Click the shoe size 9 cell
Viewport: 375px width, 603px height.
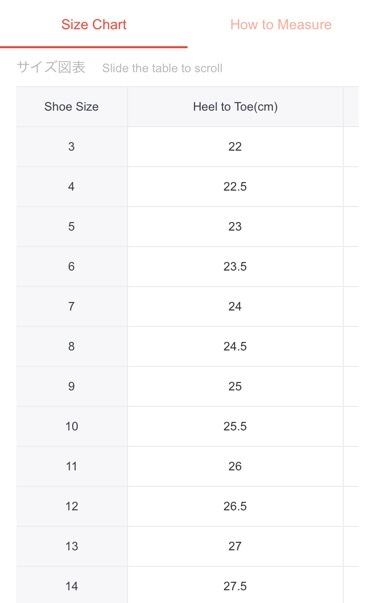[x=72, y=386]
